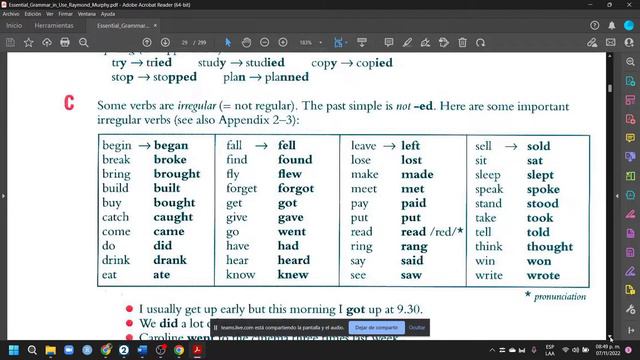This screenshot has height=360, width=640.
Task: Open Ayuda menu
Action: coord(108,14)
